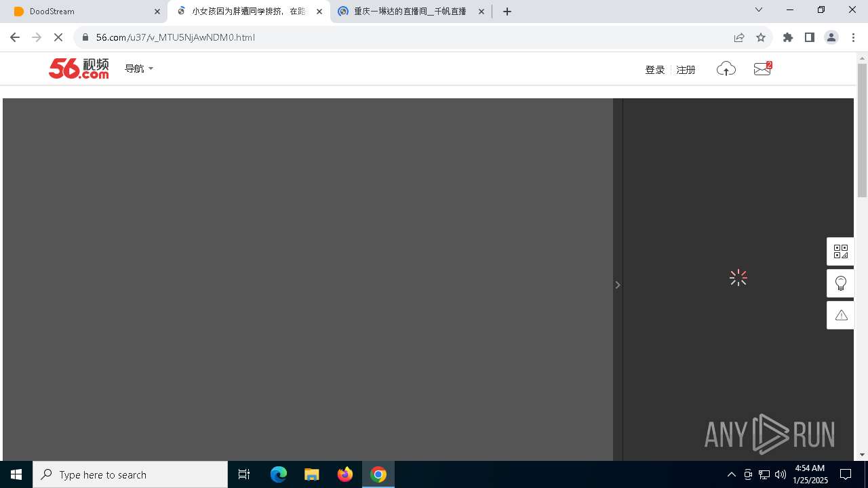Viewport: 868px width, 488px height.
Task: Open File Explorer from taskbar
Action: coord(312,474)
